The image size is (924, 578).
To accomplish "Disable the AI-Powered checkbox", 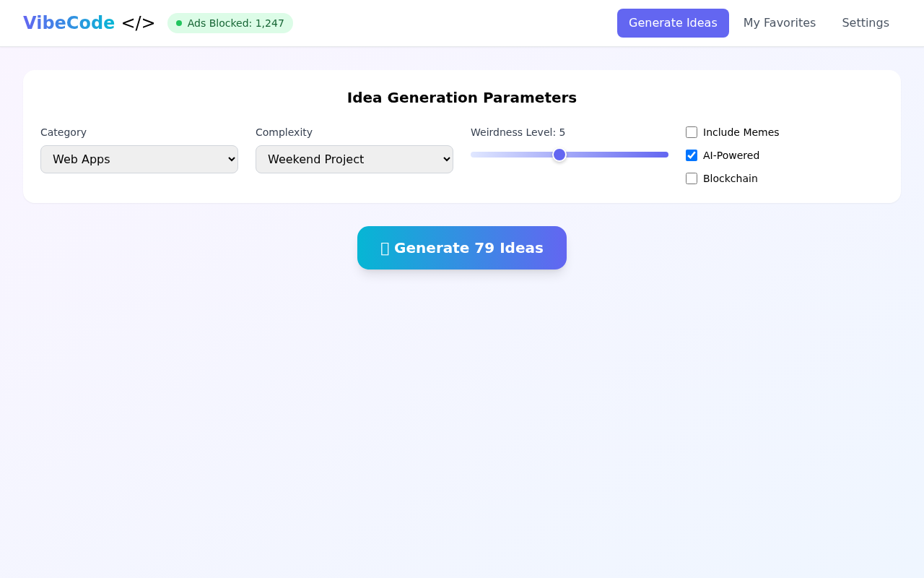I will click(x=691, y=155).
